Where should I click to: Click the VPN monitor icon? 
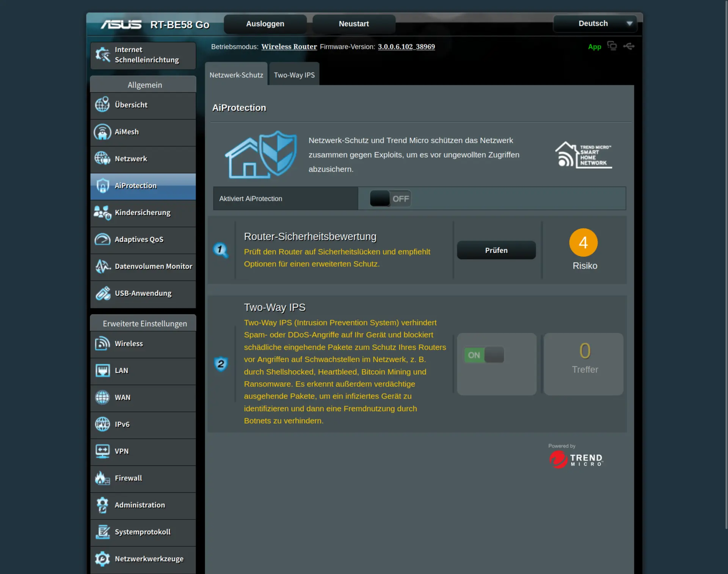tap(102, 452)
